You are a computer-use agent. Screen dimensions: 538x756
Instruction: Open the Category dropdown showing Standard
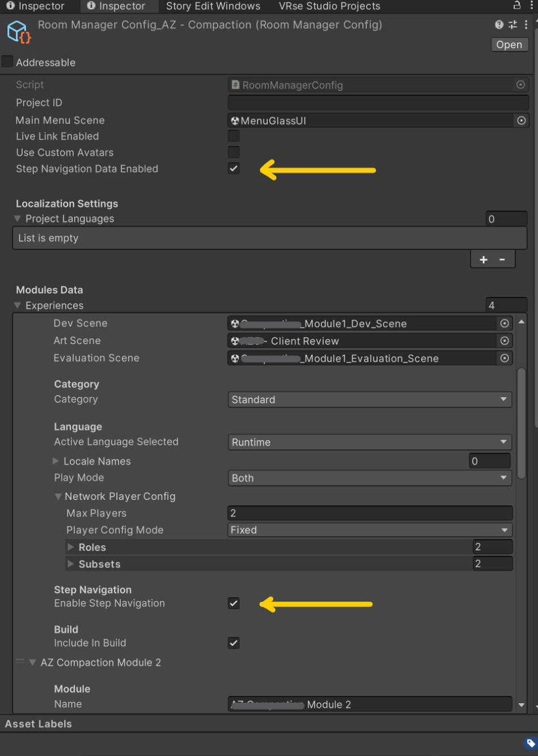coord(369,400)
